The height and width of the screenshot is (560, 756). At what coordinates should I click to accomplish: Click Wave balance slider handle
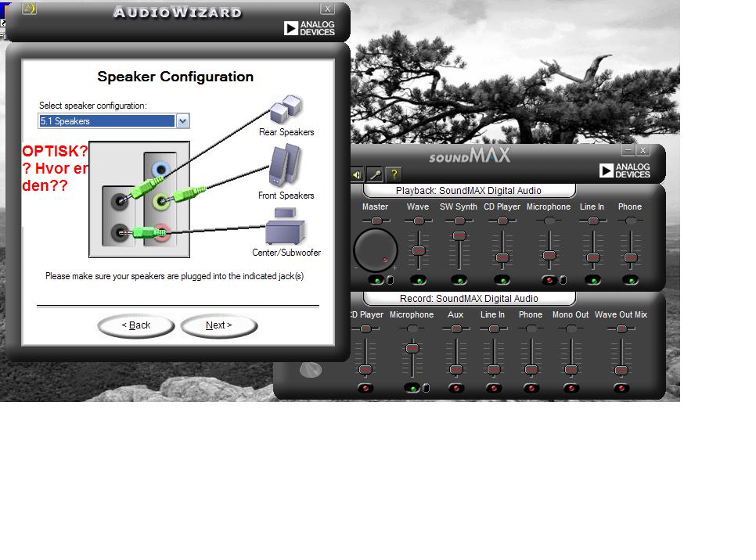(x=419, y=221)
